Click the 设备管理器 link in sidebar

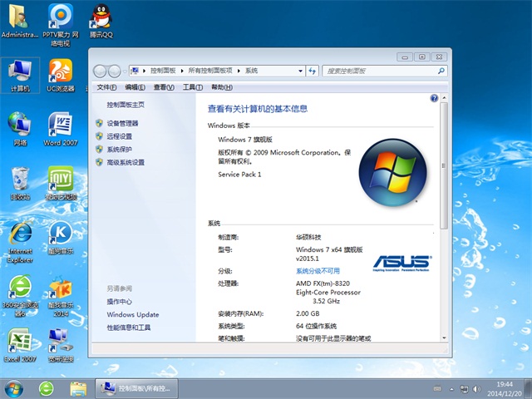pyautogui.click(x=122, y=123)
